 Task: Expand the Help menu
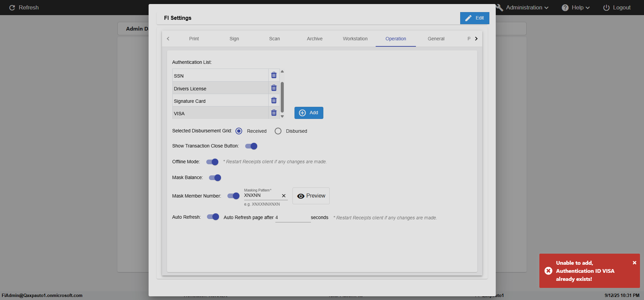(x=576, y=7)
